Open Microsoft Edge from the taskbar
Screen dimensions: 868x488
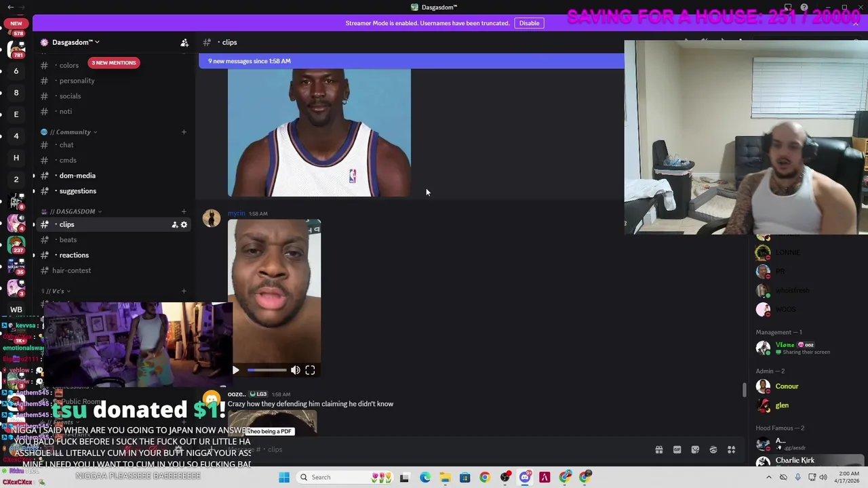[425, 477]
